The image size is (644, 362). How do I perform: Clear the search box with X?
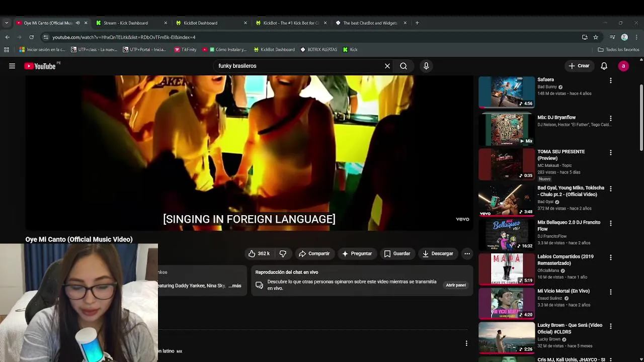pos(387,66)
